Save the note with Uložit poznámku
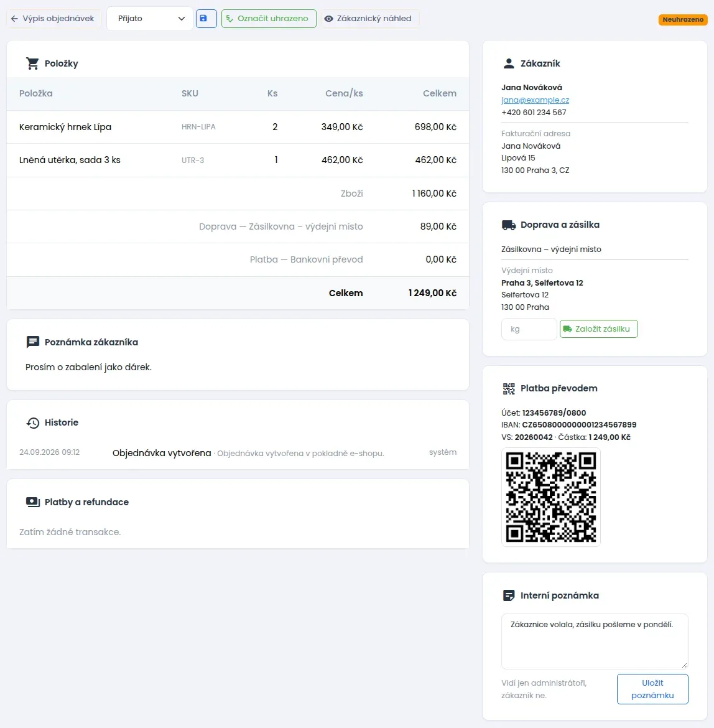 [x=652, y=689]
